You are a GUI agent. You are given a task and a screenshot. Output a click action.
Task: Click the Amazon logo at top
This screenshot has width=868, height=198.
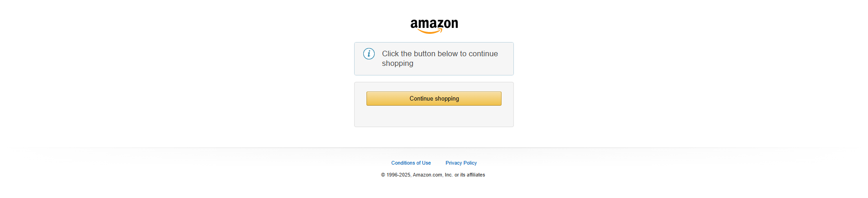point(434,26)
